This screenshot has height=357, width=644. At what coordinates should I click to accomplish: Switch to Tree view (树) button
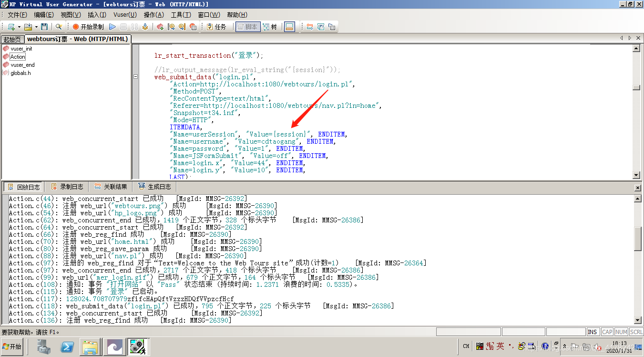click(x=270, y=27)
